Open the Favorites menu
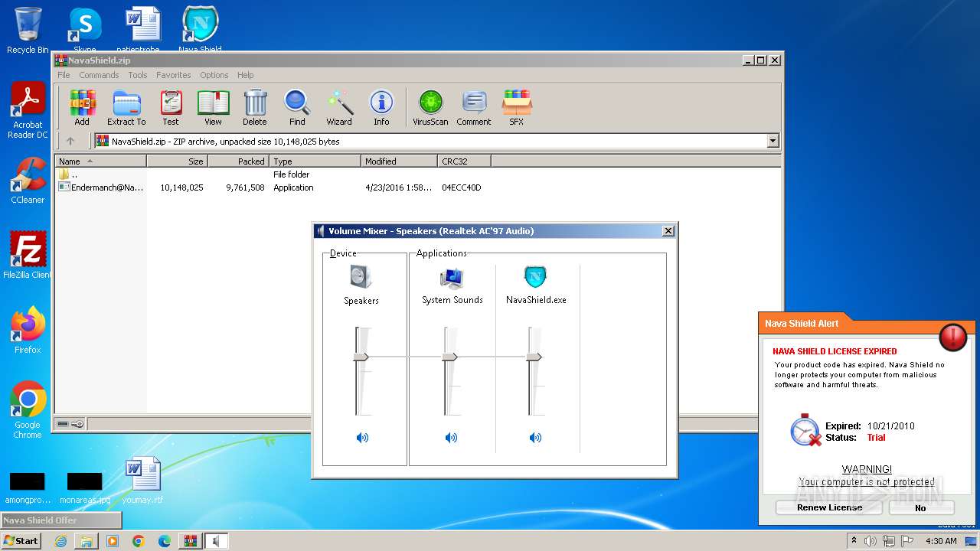 click(x=174, y=75)
